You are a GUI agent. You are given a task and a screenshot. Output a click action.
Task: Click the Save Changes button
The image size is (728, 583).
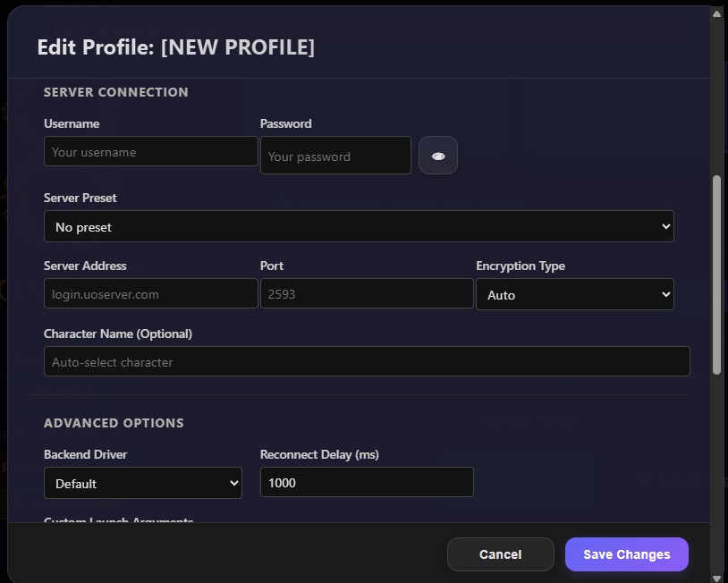(x=626, y=554)
